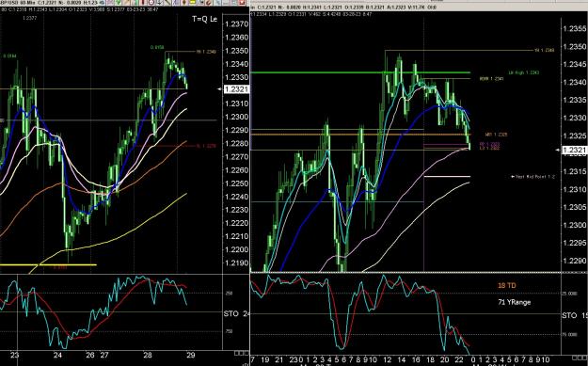The image size is (588, 366).
Task: Click the 1.2220 price on the 60 Min axis
Action: 236,223
